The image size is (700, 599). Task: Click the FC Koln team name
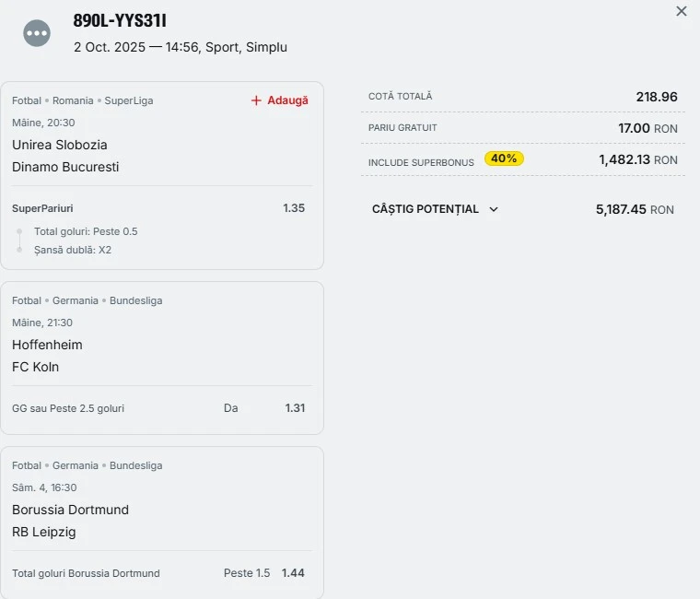[36, 367]
